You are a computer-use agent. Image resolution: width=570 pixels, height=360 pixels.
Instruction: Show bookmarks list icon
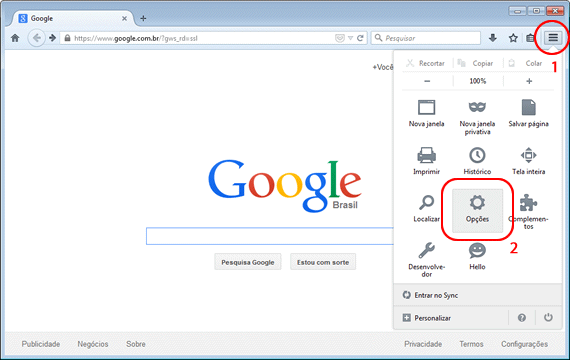coord(530,38)
